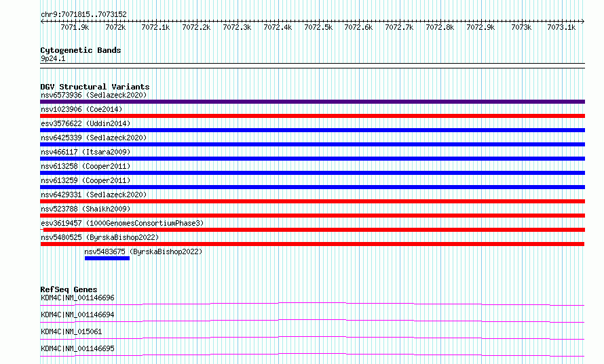Open variant nsv523788 (Shaikh2009) label
This screenshot has width=604, height=364.
(86, 209)
